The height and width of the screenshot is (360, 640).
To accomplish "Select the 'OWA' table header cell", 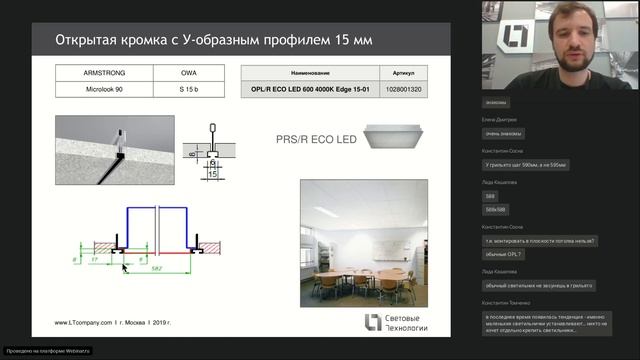I will pos(189,73).
